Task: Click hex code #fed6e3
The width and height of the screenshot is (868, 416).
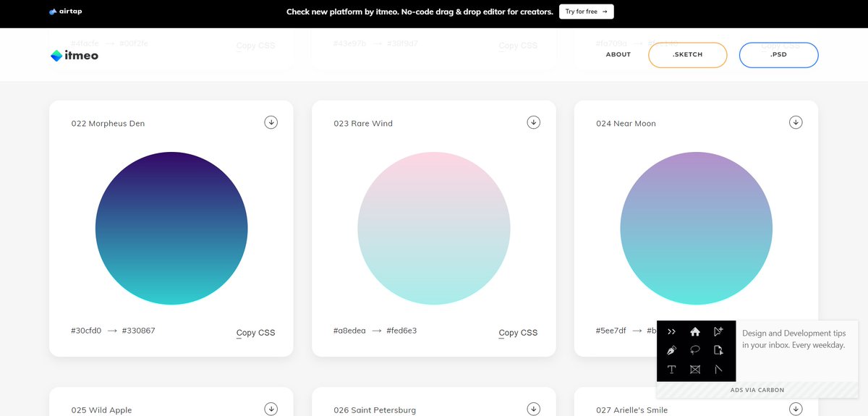Action: [401, 331]
